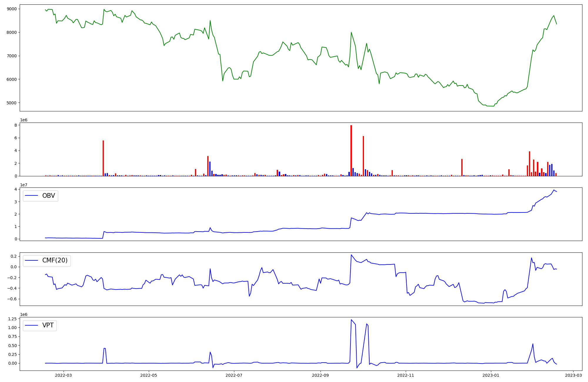Click the 2022-07 x-axis date label
The width and height of the screenshot is (588, 382).
point(234,375)
